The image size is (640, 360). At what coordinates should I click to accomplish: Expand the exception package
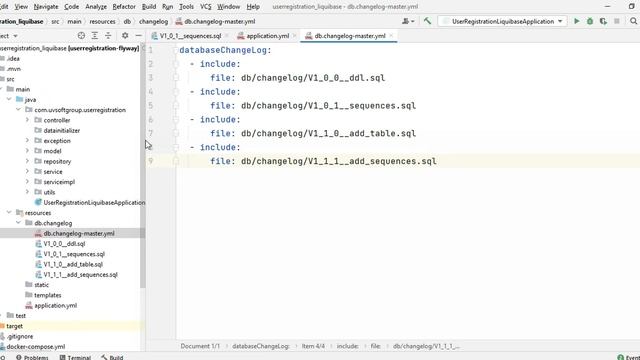tap(27, 140)
